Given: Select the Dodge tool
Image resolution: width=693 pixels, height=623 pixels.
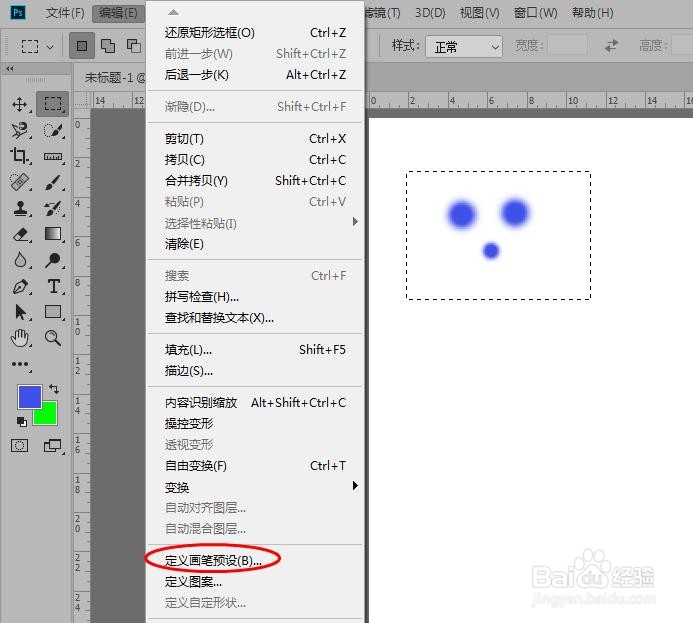Looking at the screenshot, I should point(53,260).
